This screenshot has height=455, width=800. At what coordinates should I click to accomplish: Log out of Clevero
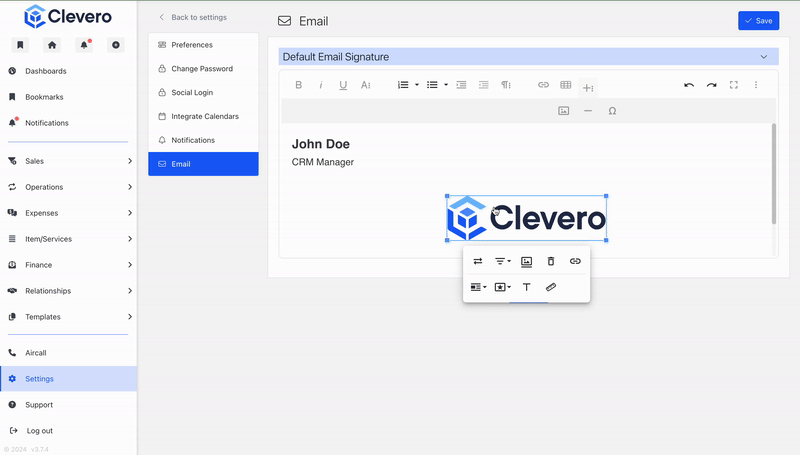(68, 431)
